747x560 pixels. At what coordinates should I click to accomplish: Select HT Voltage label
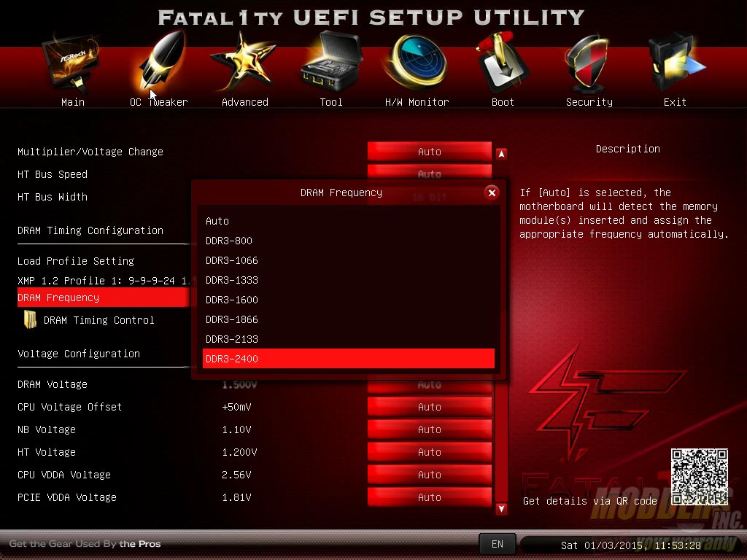(47, 452)
